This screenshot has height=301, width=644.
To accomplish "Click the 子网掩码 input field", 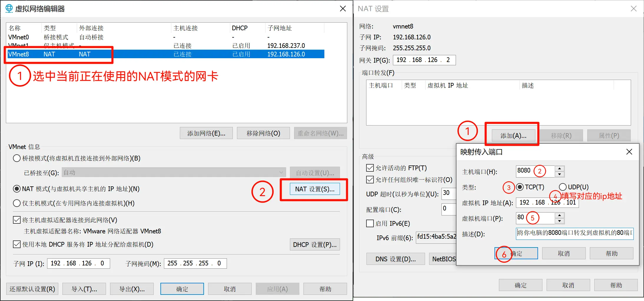I will pyautogui.click(x=195, y=263).
